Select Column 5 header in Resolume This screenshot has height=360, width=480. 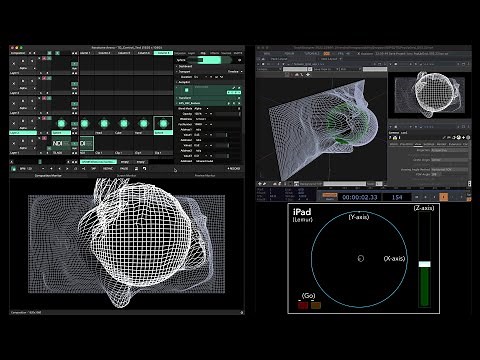pos(163,53)
